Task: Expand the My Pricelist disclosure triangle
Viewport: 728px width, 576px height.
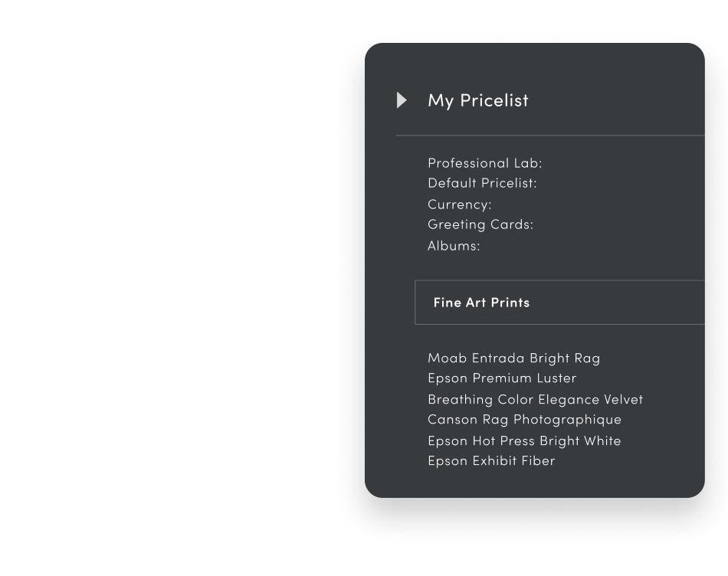Action: (402, 100)
